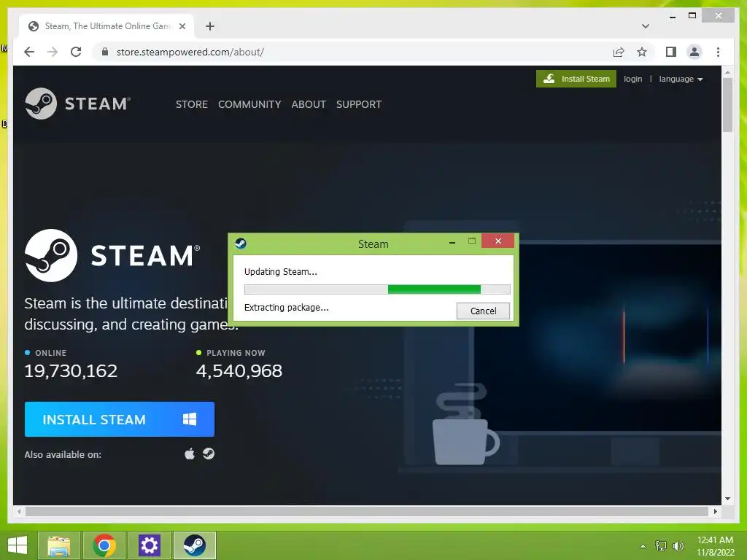Screen dimensions: 747x560
Task: Open the STORE menu
Action: (192, 104)
